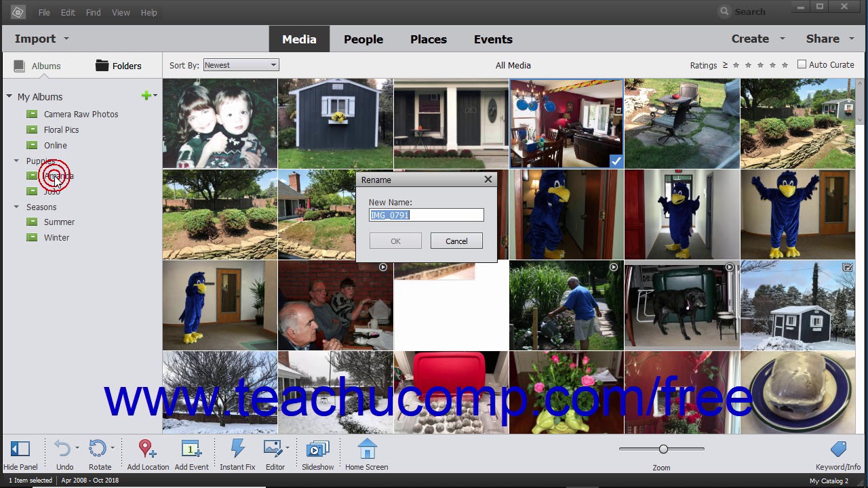
Task: Click the third rating star
Action: pyautogui.click(x=760, y=65)
